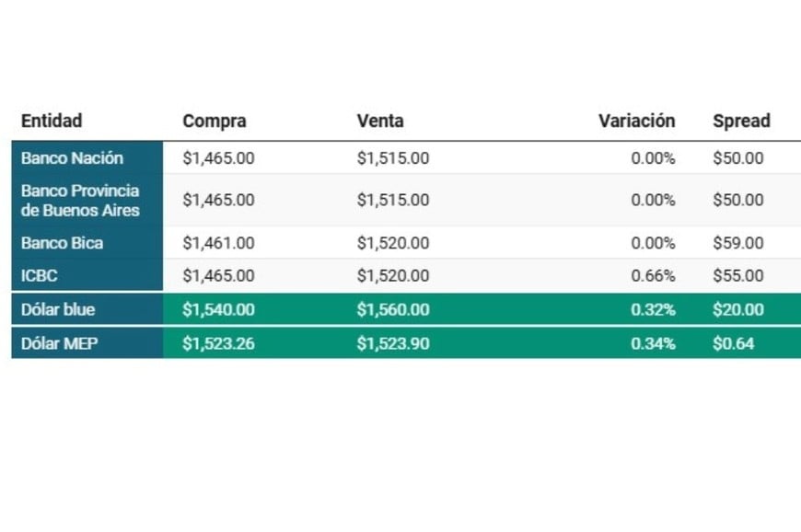Click the Venta column header
This screenshot has width=801, height=532.
380,121
